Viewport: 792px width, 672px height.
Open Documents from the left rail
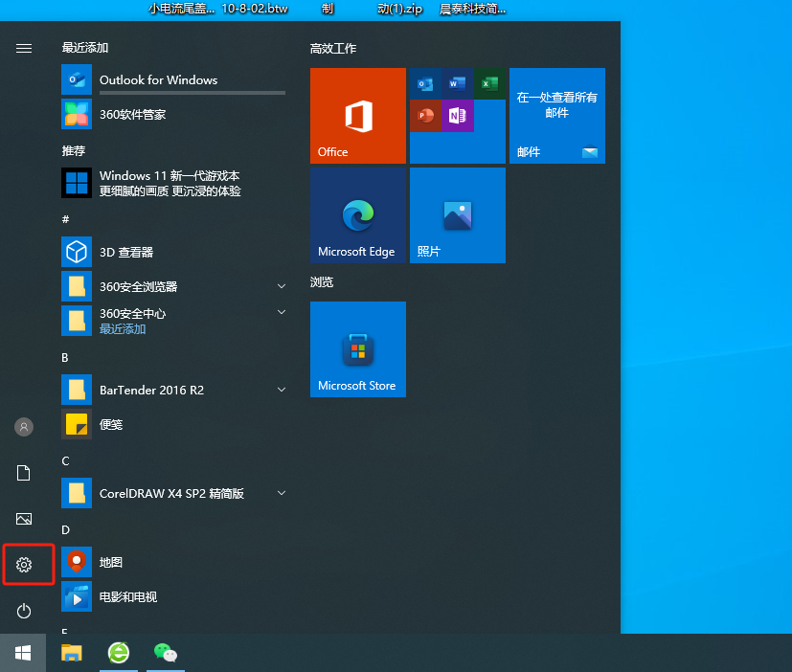click(24, 473)
